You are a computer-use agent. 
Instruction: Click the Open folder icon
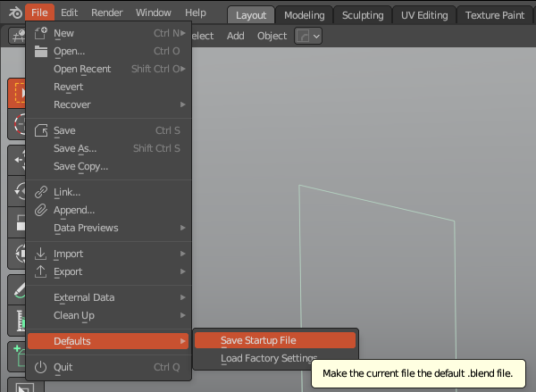pyautogui.click(x=41, y=51)
